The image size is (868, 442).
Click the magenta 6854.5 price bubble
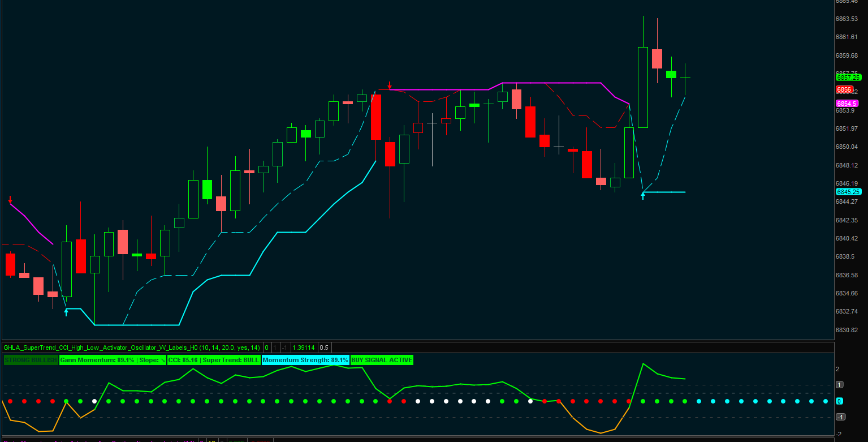[x=847, y=104]
